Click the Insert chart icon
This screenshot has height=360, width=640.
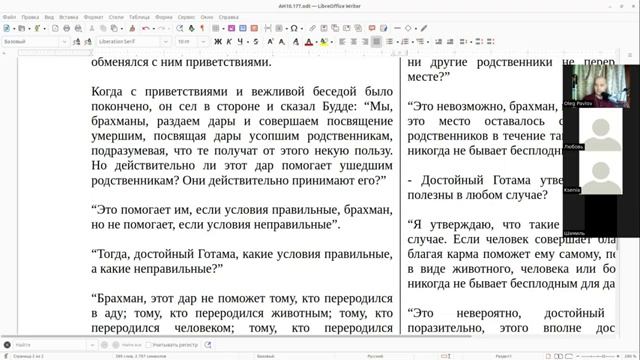click(x=243, y=28)
